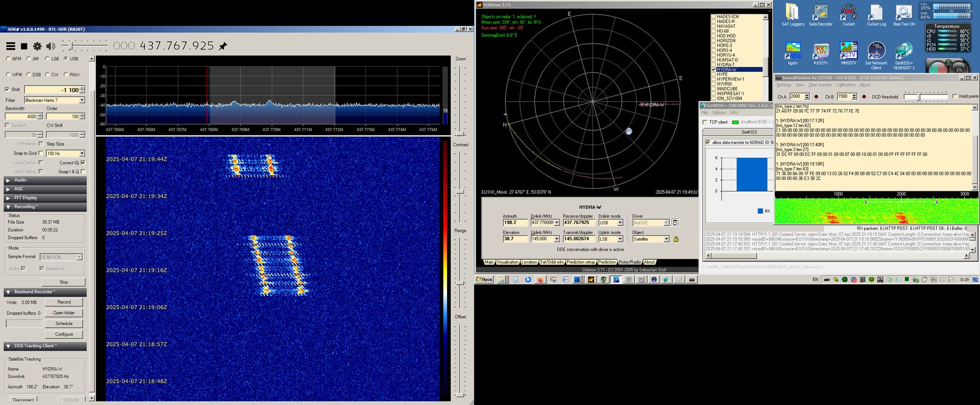Click the driver run icon next to MyDDE
The height and width of the screenshot is (405, 980).
click(x=676, y=222)
